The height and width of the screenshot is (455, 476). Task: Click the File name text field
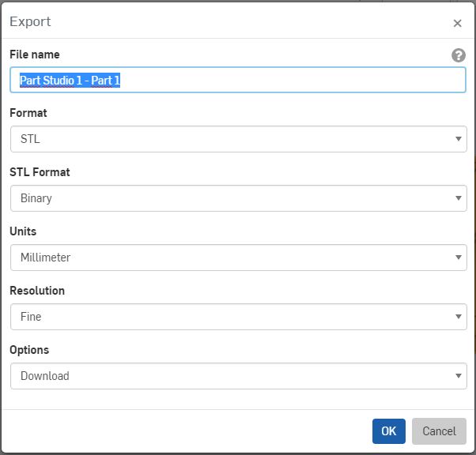[x=237, y=81]
